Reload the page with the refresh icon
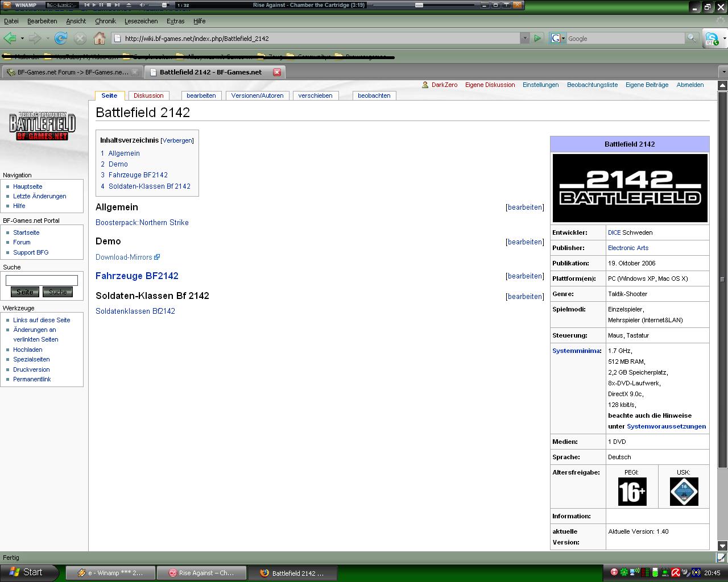The image size is (728, 582). coord(61,38)
